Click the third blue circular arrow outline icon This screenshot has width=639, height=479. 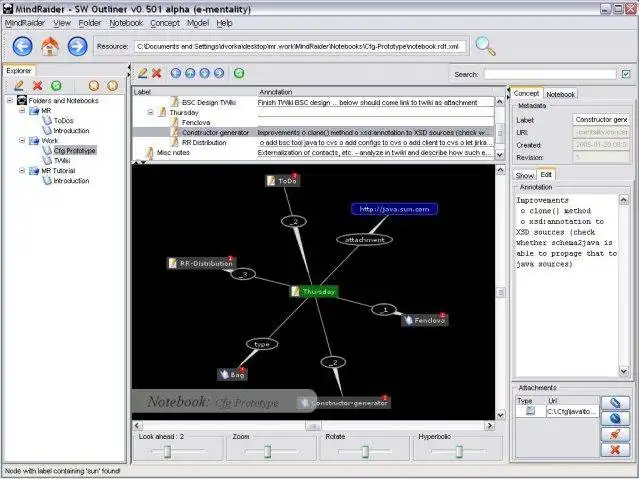[205, 73]
